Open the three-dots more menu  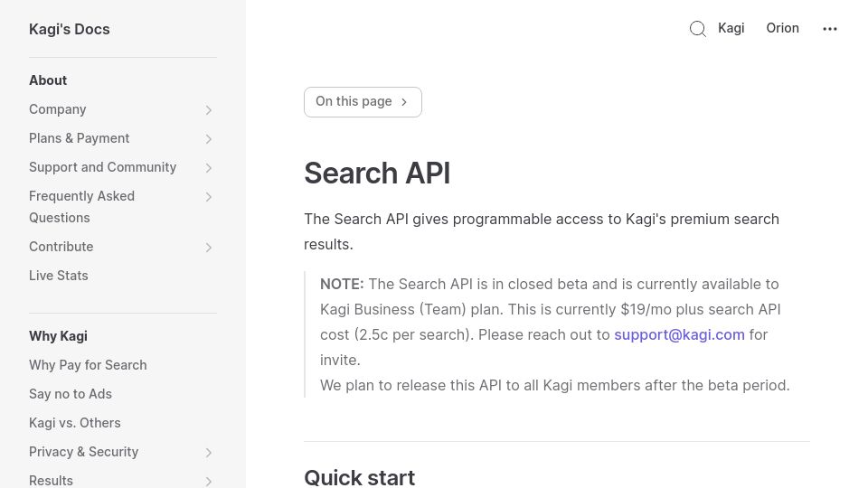[830, 29]
